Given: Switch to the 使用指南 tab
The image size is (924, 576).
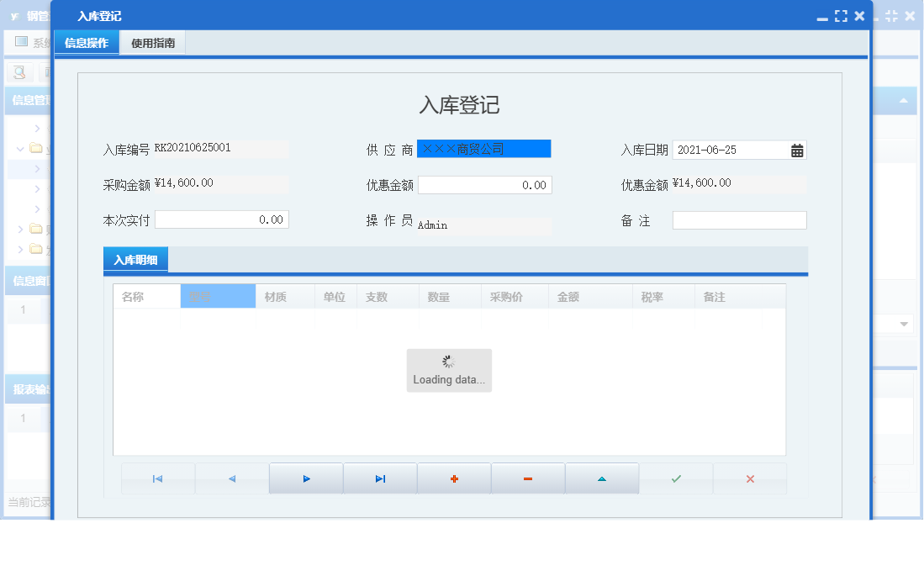Looking at the screenshot, I should 153,42.
